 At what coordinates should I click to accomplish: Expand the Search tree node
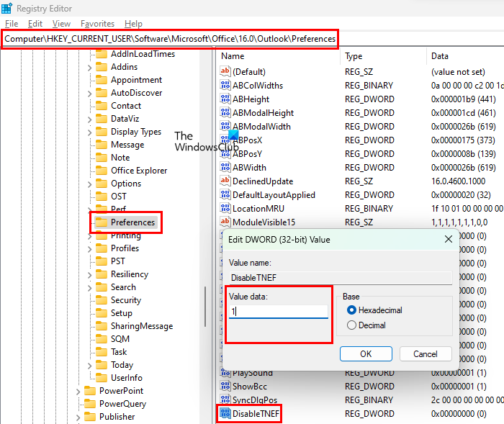coord(90,288)
